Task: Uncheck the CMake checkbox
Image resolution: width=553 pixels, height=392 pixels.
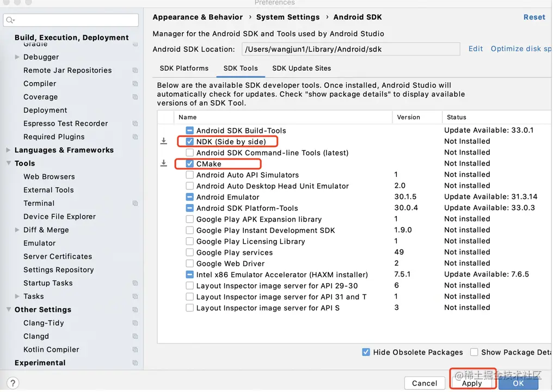Action: [x=190, y=164]
